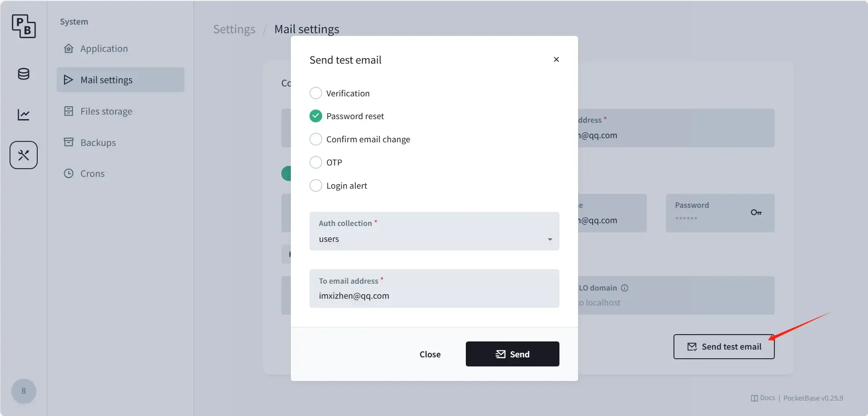The width and height of the screenshot is (868, 416).
Task: Open the Logs chart icon
Action: click(x=24, y=115)
